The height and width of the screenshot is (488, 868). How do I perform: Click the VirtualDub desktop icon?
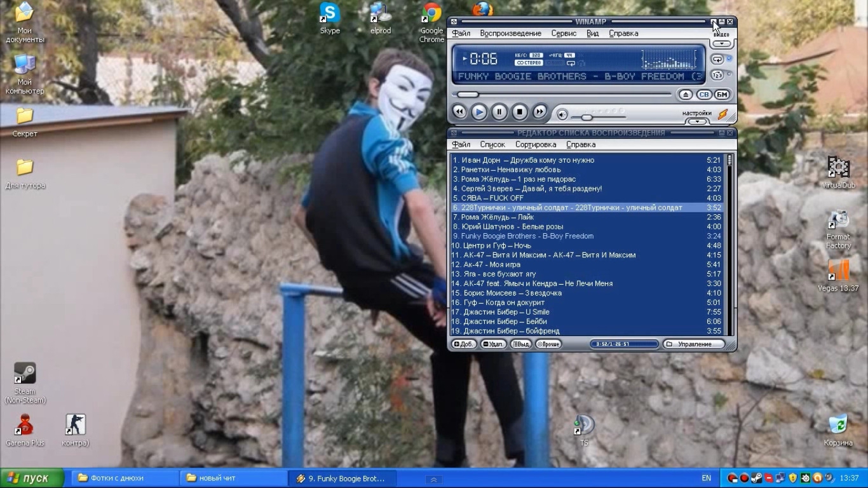(838, 172)
